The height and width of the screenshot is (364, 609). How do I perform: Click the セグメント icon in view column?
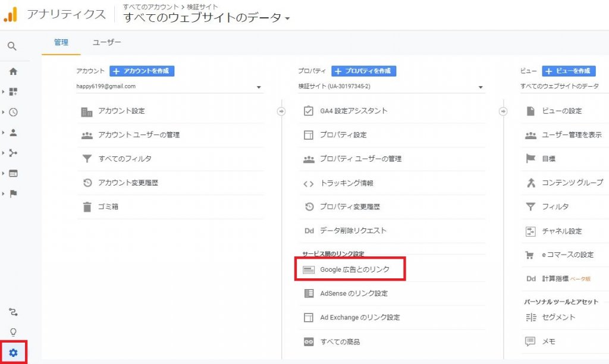pyautogui.click(x=531, y=318)
